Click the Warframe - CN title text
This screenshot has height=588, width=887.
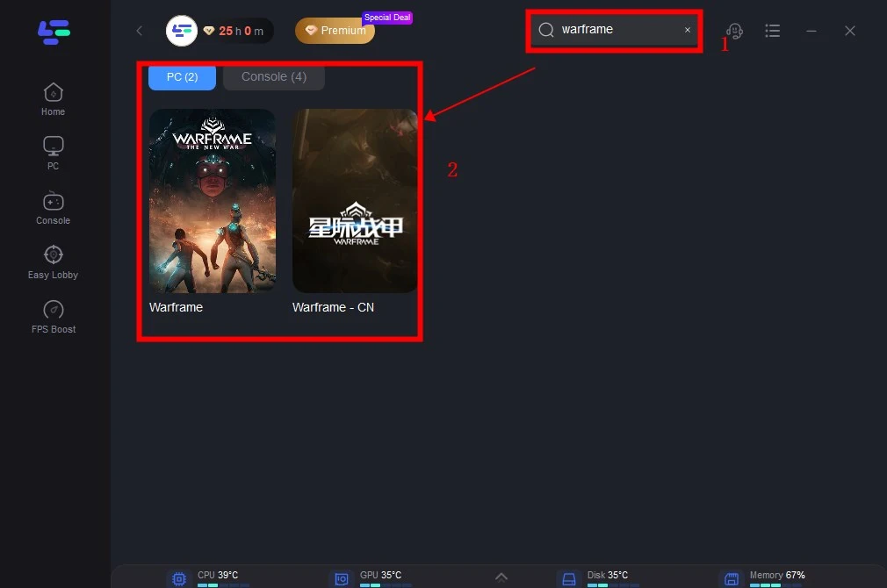(x=333, y=307)
